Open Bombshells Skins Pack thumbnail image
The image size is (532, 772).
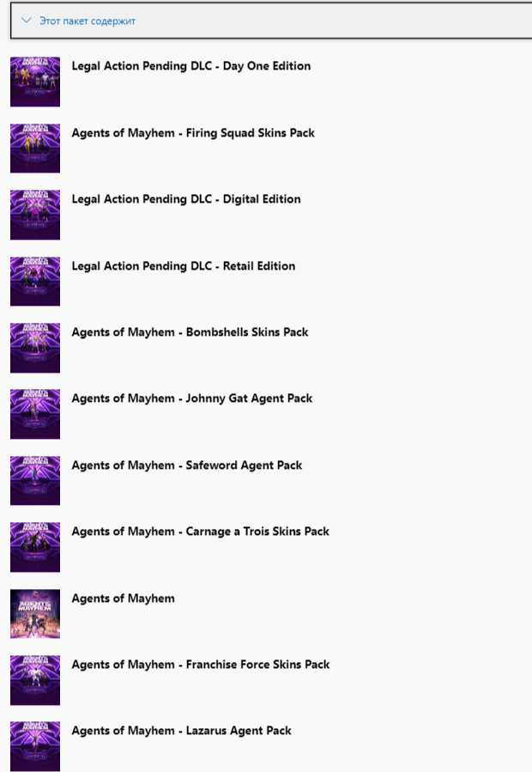[35, 348]
